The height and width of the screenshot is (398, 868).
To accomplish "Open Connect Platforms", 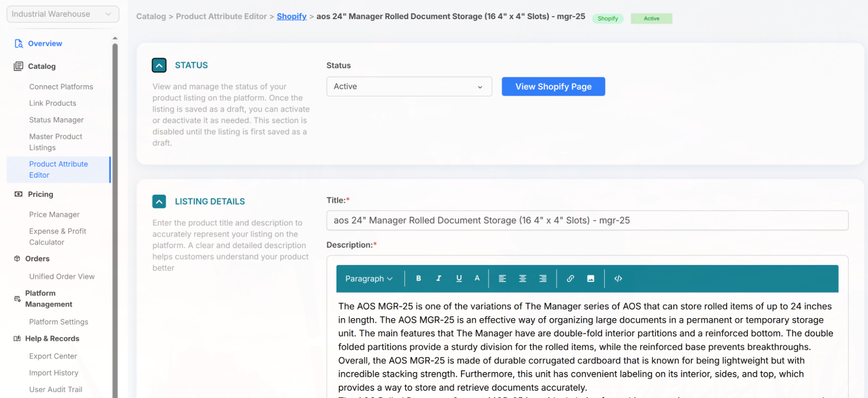I will pos(61,86).
